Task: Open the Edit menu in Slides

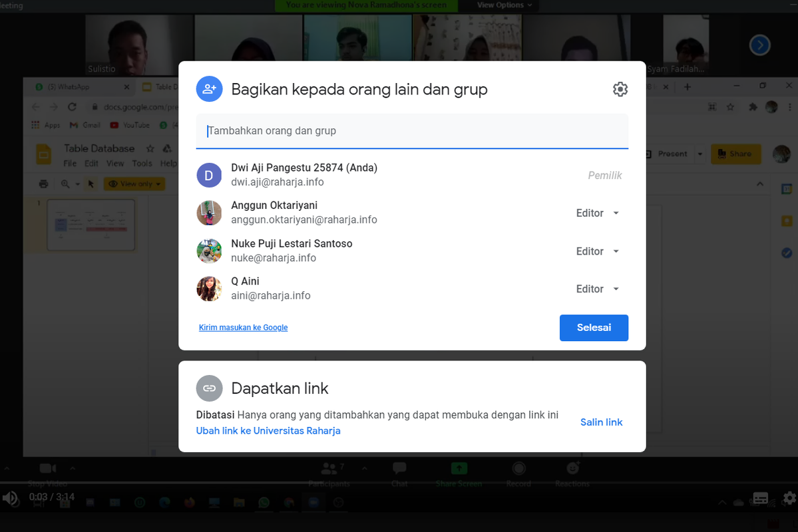Action: coord(91,164)
